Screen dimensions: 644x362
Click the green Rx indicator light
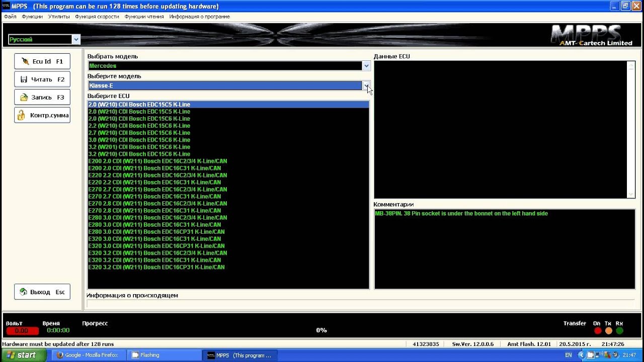619,331
